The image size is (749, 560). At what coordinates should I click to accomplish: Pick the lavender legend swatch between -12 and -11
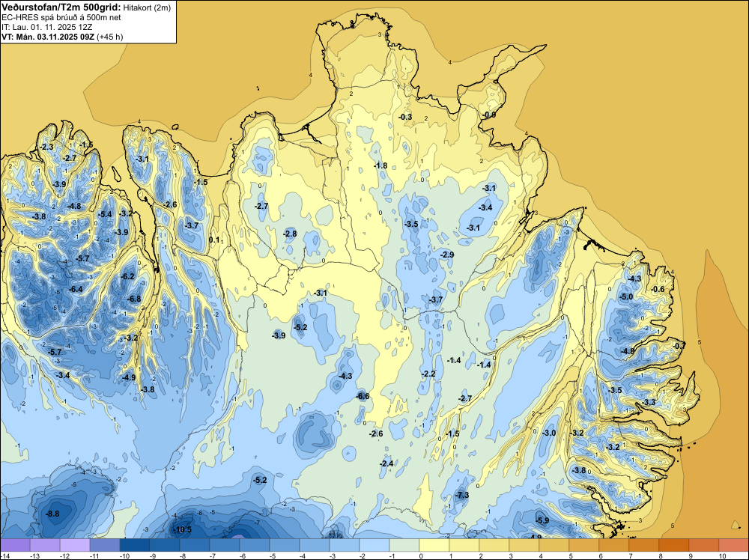(75, 545)
